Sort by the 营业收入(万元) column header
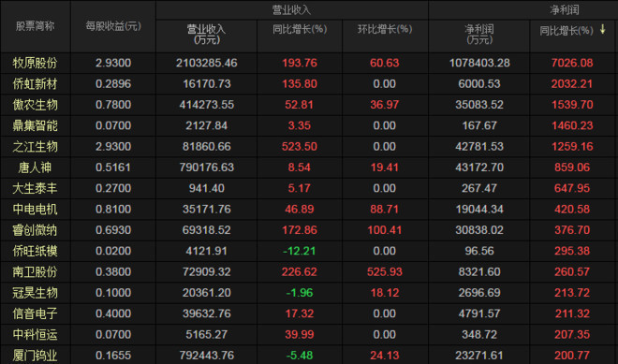This screenshot has width=618, height=364. [x=207, y=35]
